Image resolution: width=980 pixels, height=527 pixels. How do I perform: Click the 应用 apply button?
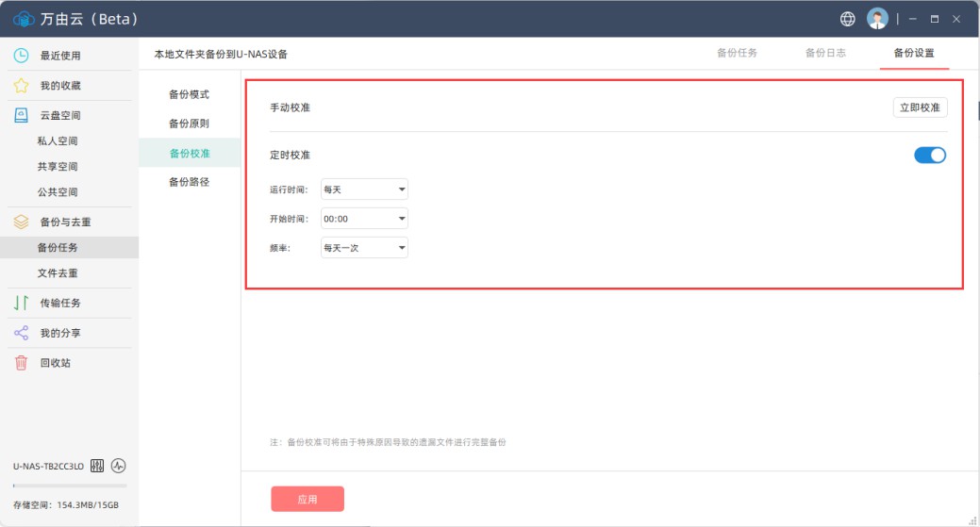[x=307, y=500]
